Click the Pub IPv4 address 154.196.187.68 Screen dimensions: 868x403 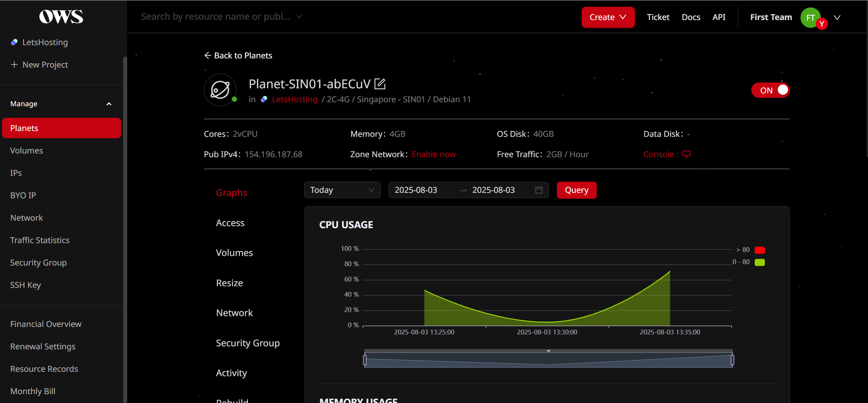click(x=273, y=154)
